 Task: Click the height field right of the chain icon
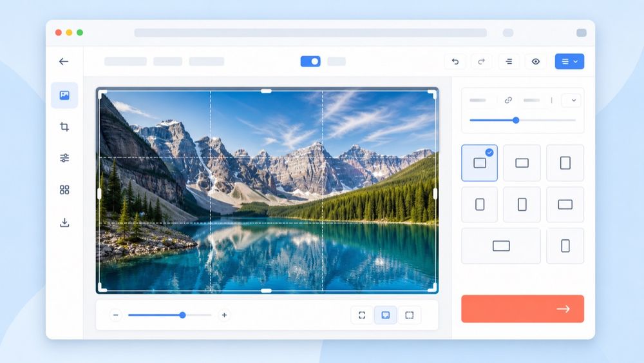pos(531,101)
